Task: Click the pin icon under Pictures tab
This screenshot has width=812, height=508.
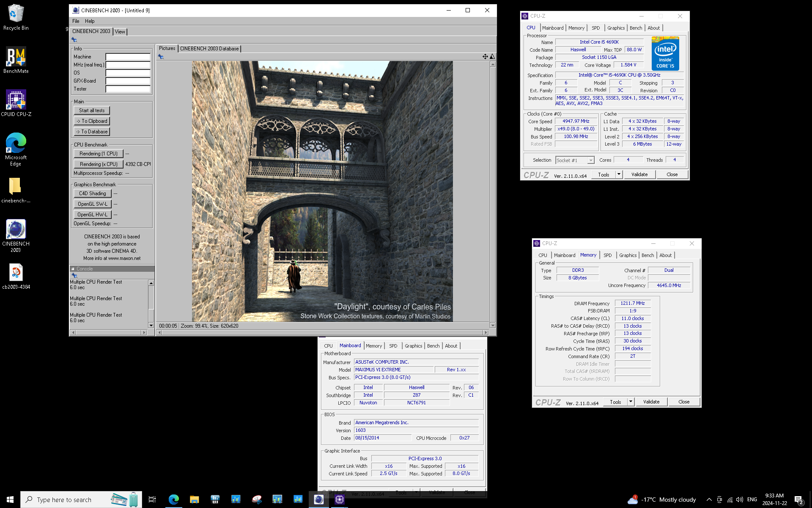Action: click(x=161, y=57)
